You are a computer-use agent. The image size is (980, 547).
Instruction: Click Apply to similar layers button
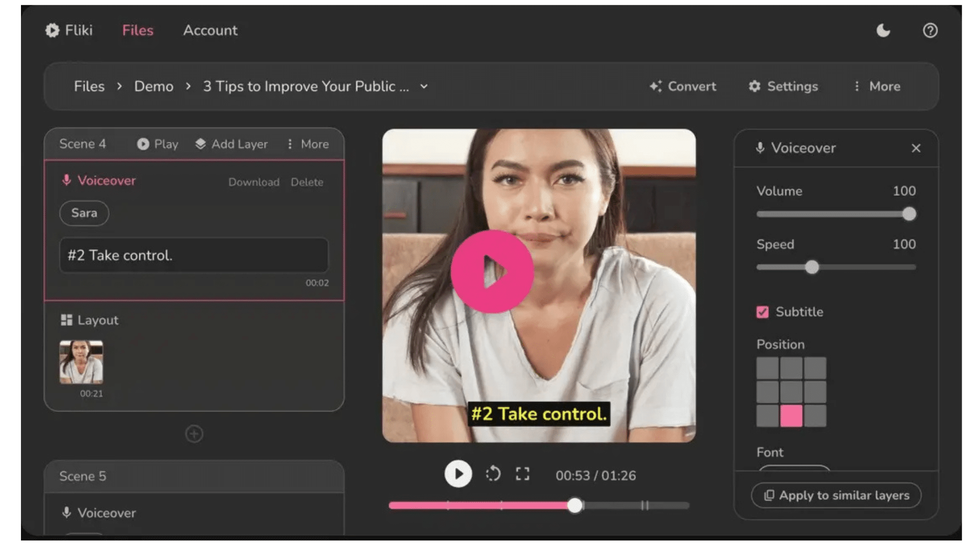pos(836,495)
